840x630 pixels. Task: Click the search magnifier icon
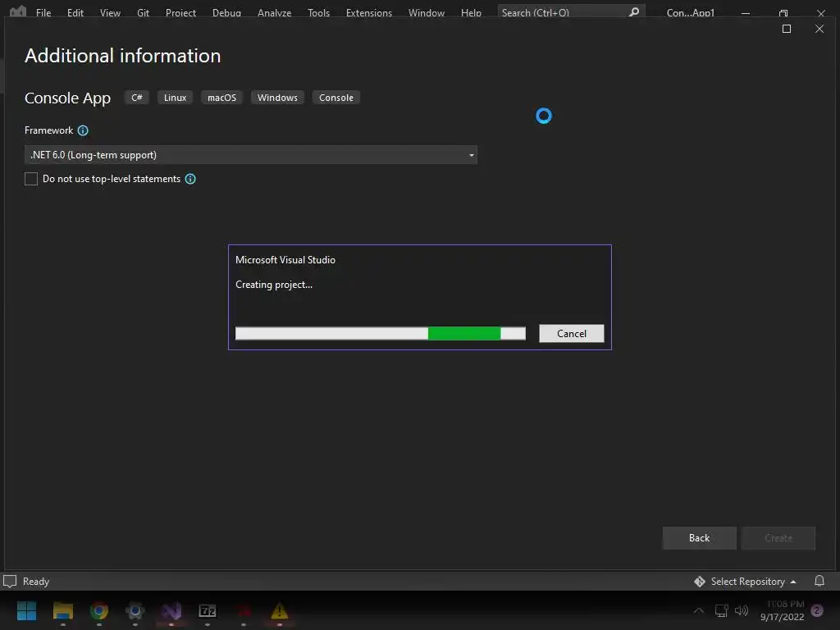click(x=634, y=11)
